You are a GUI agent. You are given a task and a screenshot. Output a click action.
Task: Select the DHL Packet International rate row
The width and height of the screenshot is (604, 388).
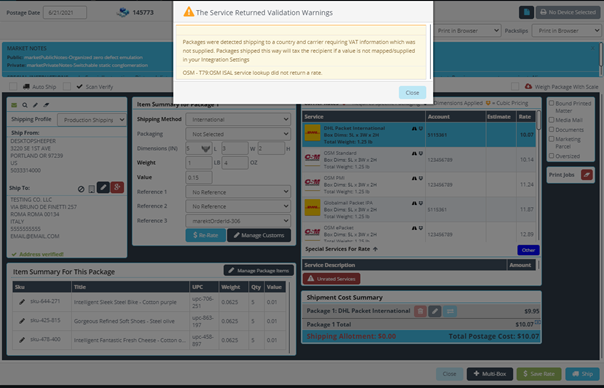tap(419, 135)
